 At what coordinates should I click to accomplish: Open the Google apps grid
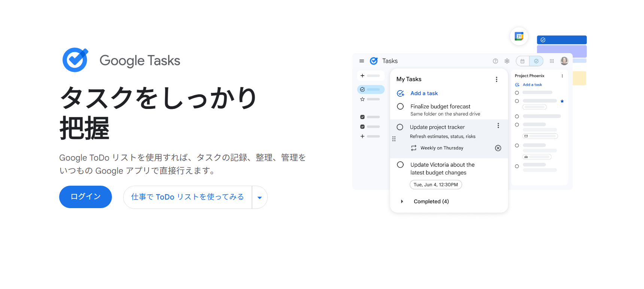click(552, 61)
